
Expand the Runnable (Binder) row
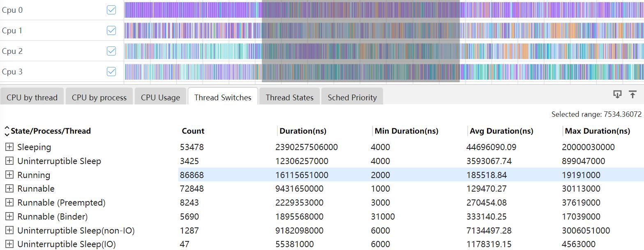(9, 216)
